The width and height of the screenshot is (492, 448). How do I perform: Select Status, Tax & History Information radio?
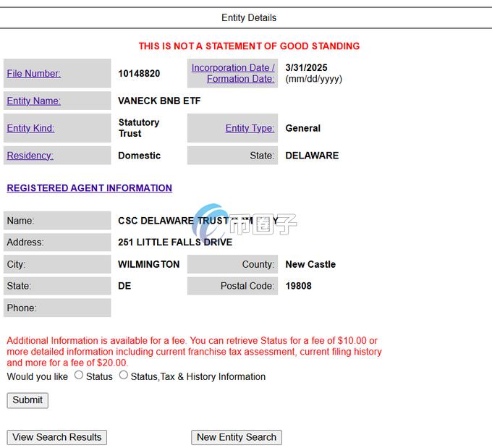pos(124,375)
